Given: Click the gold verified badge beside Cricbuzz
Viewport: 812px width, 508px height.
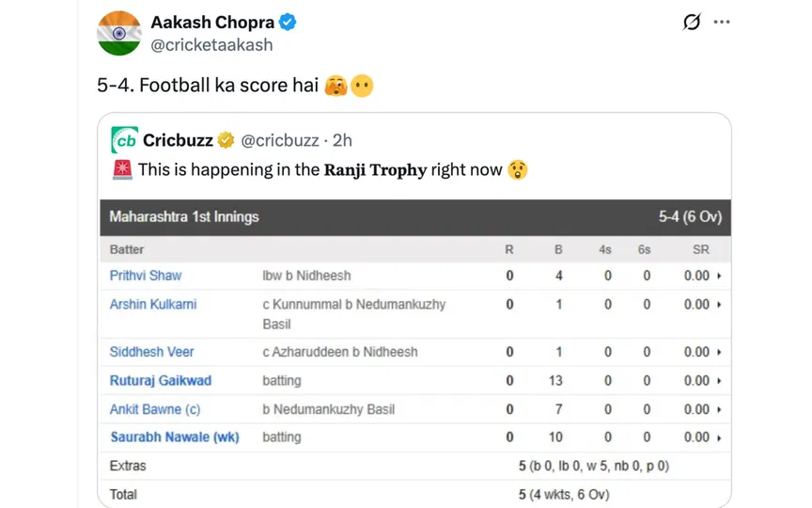Looking at the screenshot, I should [x=226, y=141].
